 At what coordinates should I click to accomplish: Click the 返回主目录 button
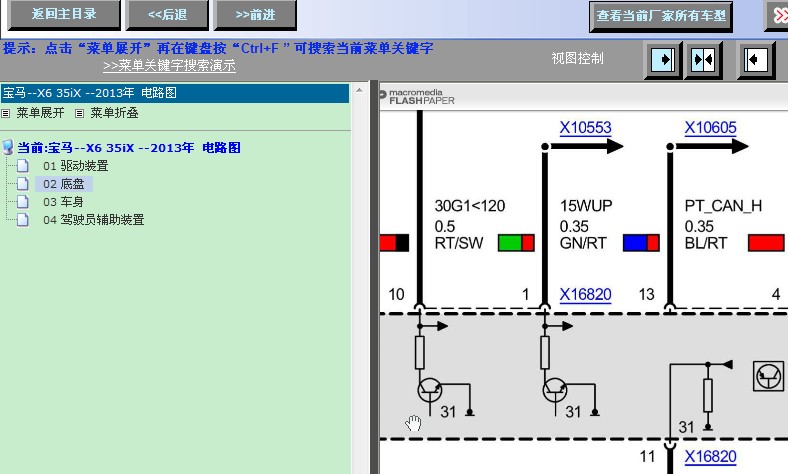[x=64, y=14]
